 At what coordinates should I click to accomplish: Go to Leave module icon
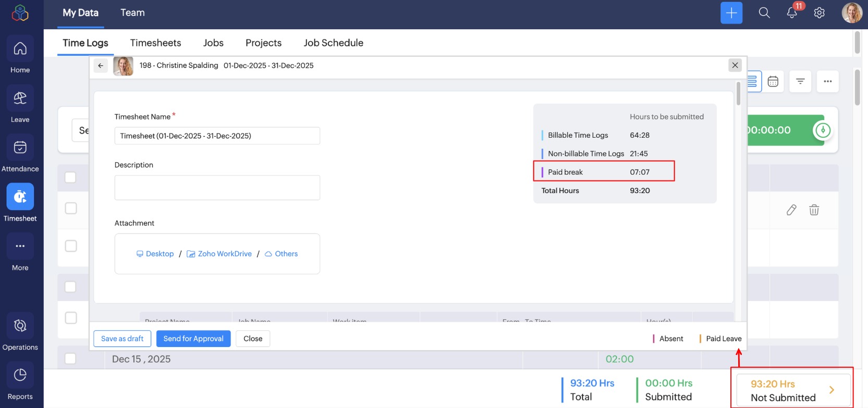point(20,99)
